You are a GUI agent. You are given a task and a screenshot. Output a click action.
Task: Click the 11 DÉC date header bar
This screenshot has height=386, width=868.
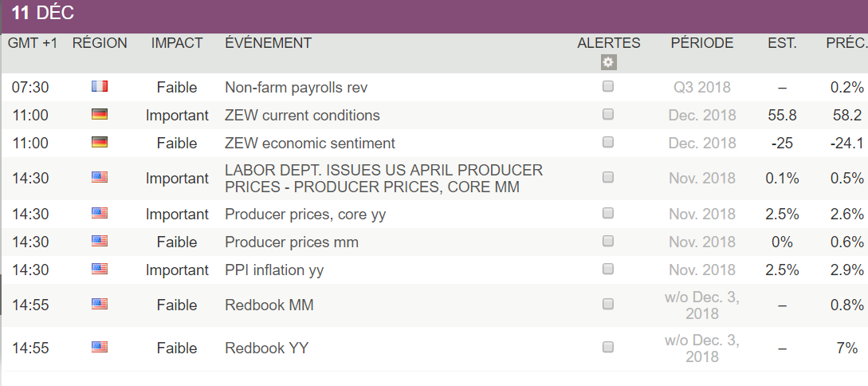tap(434, 14)
